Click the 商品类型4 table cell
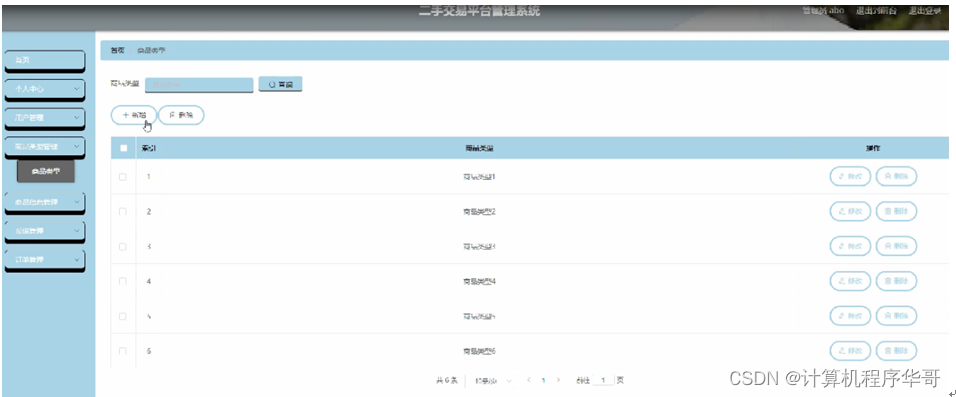This screenshot has width=956, height=397. click(479, 281)
